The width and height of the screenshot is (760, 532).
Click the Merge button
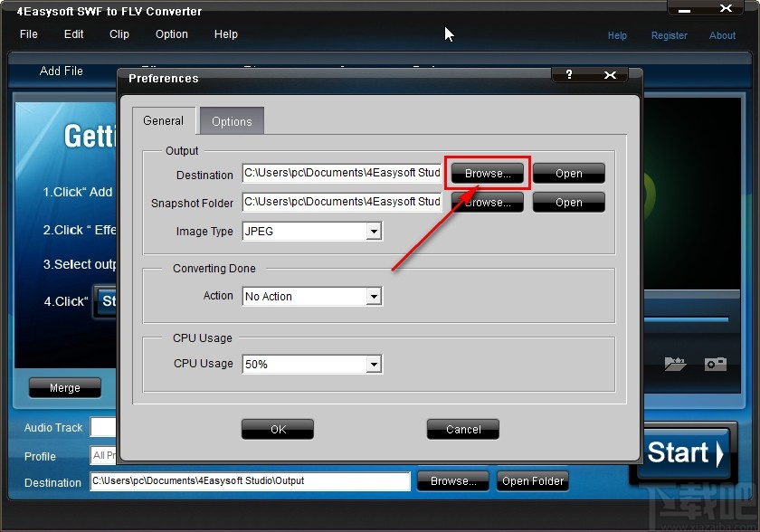point(64,387)
